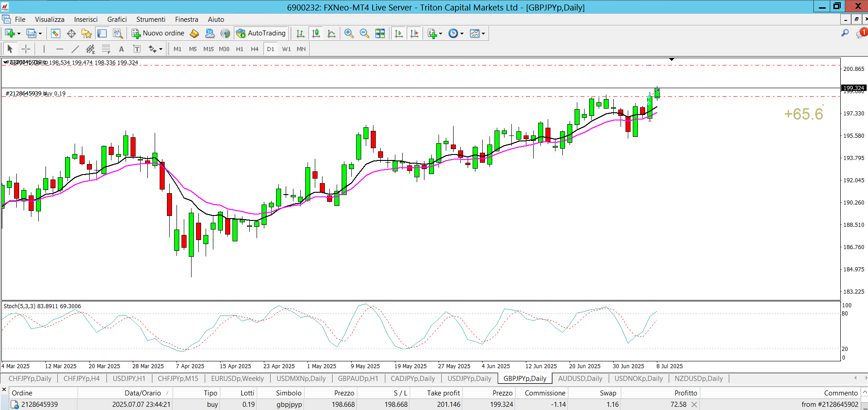Zoom out of the chart
Viewport: 868px width, 410px height.
tap(364, 33)
